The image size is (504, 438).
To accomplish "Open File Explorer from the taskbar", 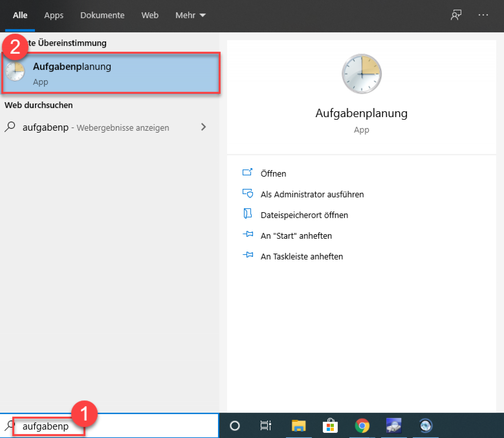I will tap(299, 426).
